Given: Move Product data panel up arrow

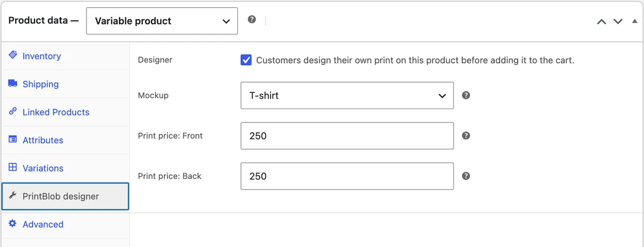Looking at the screenshot, I should click(602, 21).
